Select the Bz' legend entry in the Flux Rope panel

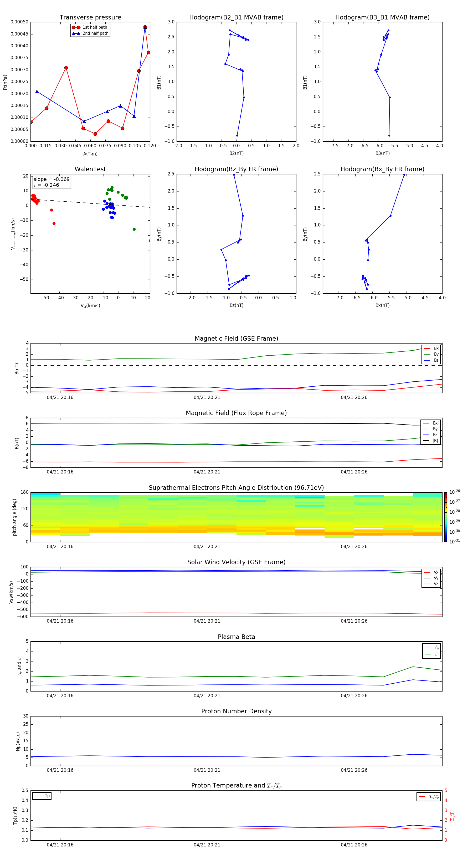pyautogui.click(x=431, y=435)
